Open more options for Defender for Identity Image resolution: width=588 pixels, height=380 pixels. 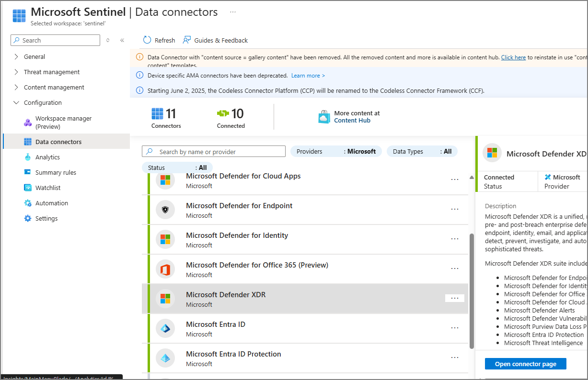[x=455, y=239]
